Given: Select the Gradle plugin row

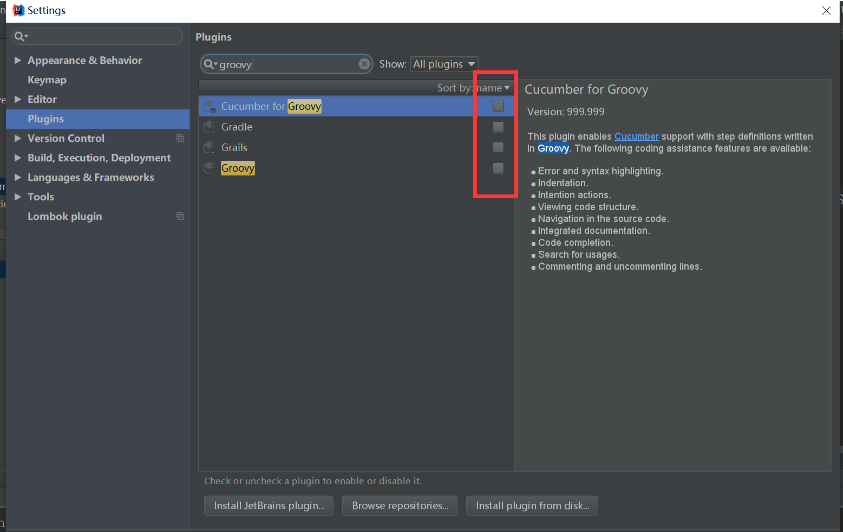Looking at the screenshot, I should pos(356,127).
